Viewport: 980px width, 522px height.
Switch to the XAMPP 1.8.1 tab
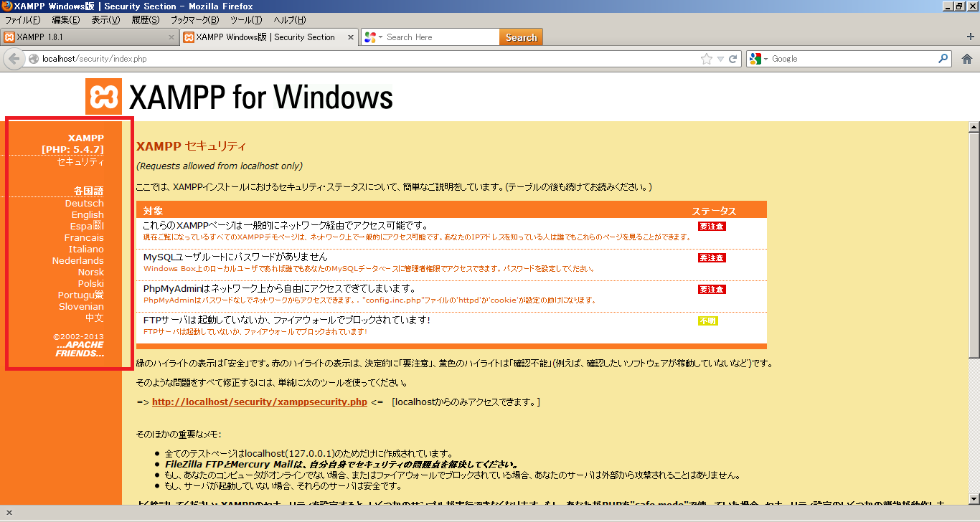pos(89,37)
